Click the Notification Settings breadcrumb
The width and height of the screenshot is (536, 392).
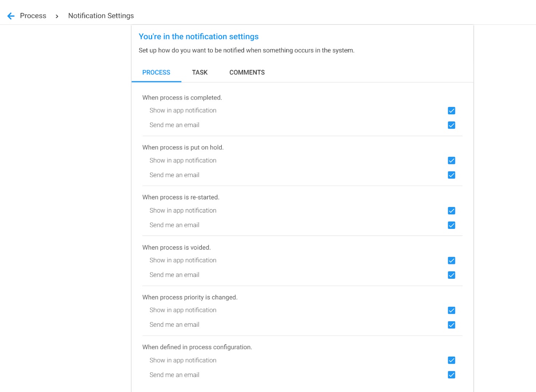[x=101, y=16]
